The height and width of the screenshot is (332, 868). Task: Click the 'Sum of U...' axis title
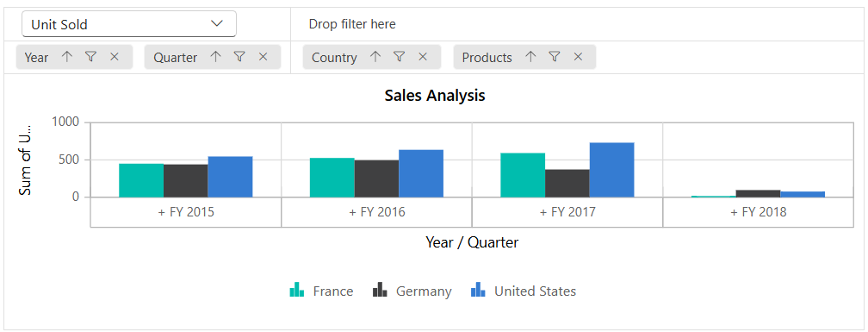pyautogui.click(x=25, y=160)
